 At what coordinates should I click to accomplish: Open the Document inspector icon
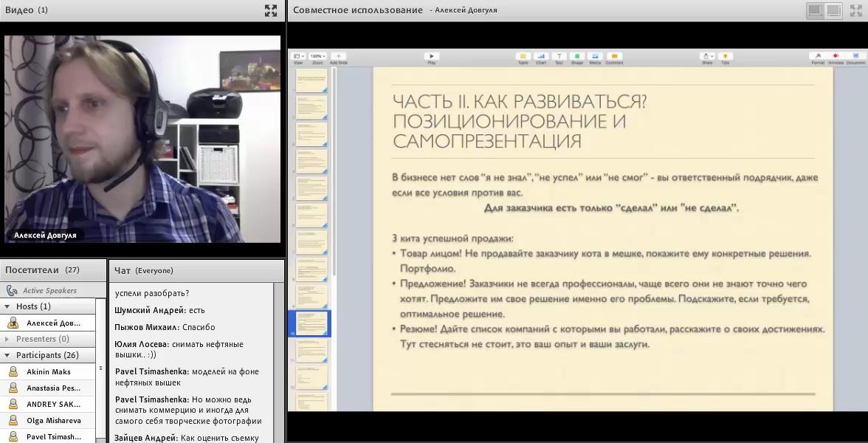pyautogui.click(x=856, y=56)
